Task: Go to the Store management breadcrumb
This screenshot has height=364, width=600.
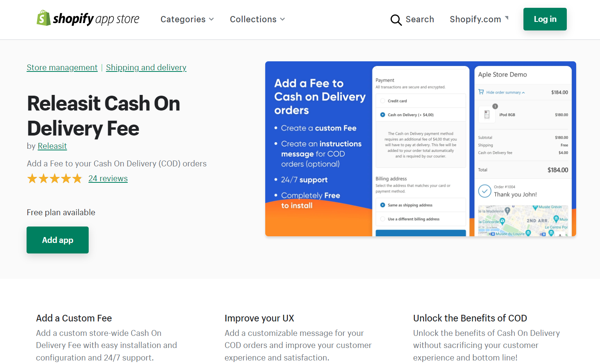Action: (x=62, y=67)
